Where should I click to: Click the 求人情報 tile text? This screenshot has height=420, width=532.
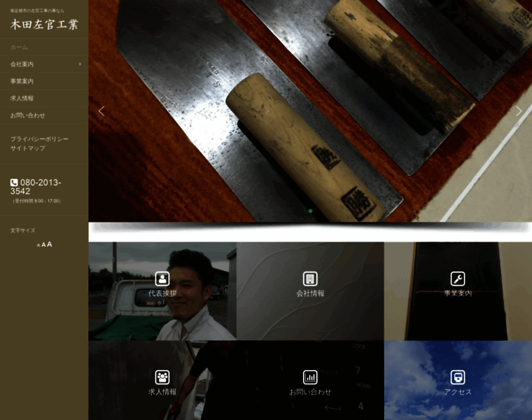[162, 392]
